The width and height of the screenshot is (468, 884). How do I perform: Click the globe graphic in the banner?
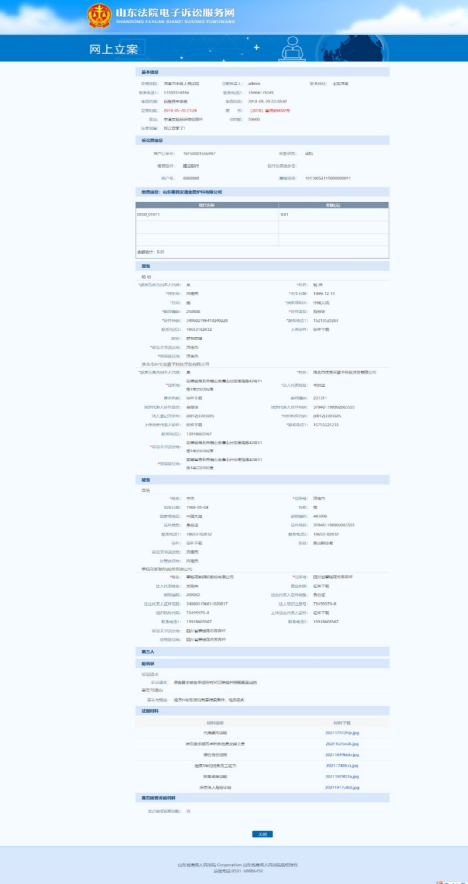[x=350, y=48]
